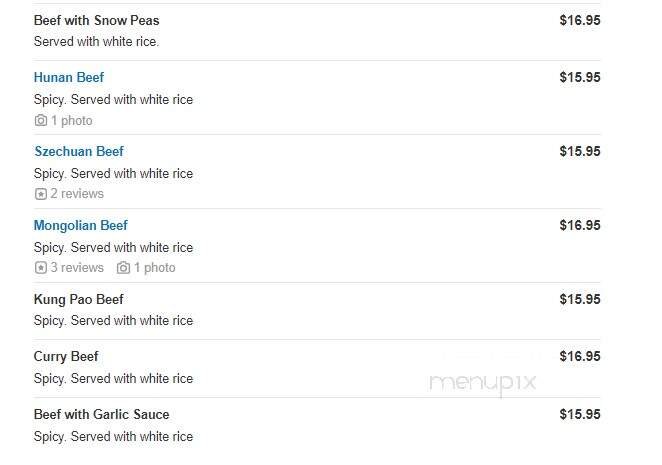Screen dimensions: 662x465
Task: Click the Hunan Beef price
Action: 580,77
